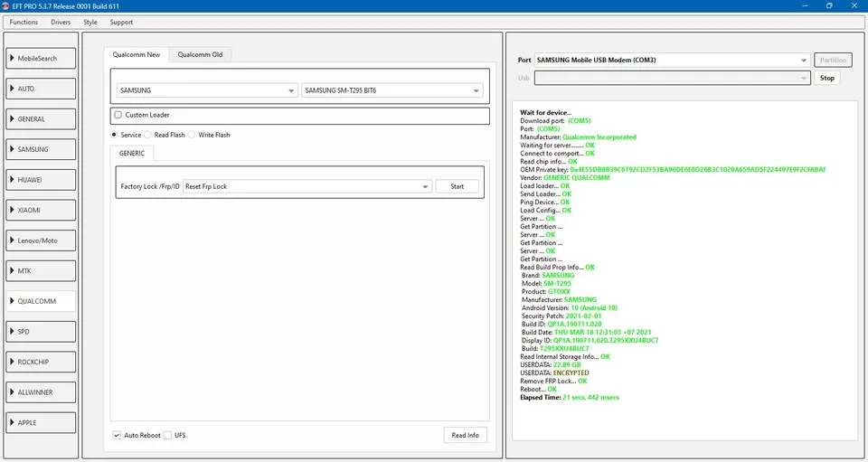868x462 pixels.
Task: Open the Drivers menu
Action: pos(61,22)
